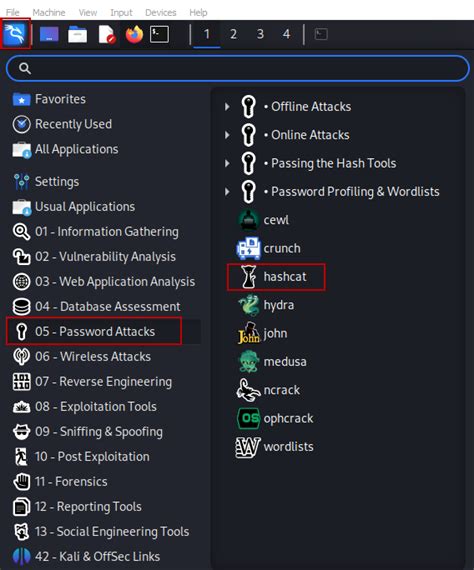Click the Favorites star folder icon

(21, 99)
